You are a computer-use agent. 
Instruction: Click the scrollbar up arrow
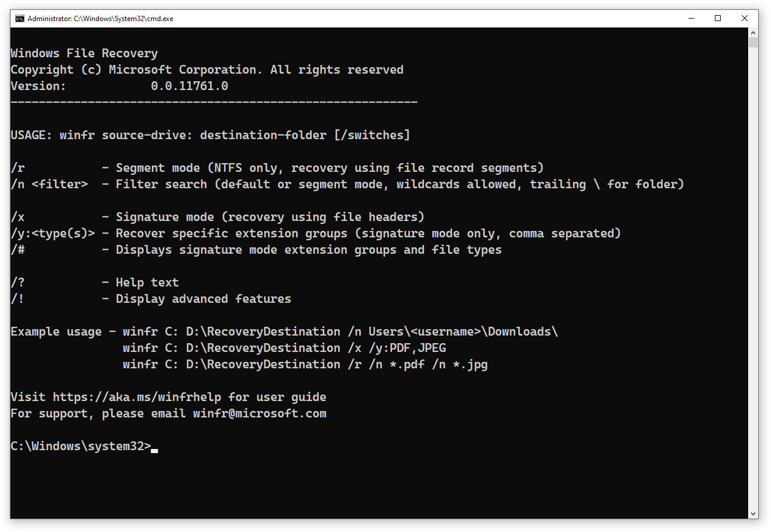pos(753,33)
